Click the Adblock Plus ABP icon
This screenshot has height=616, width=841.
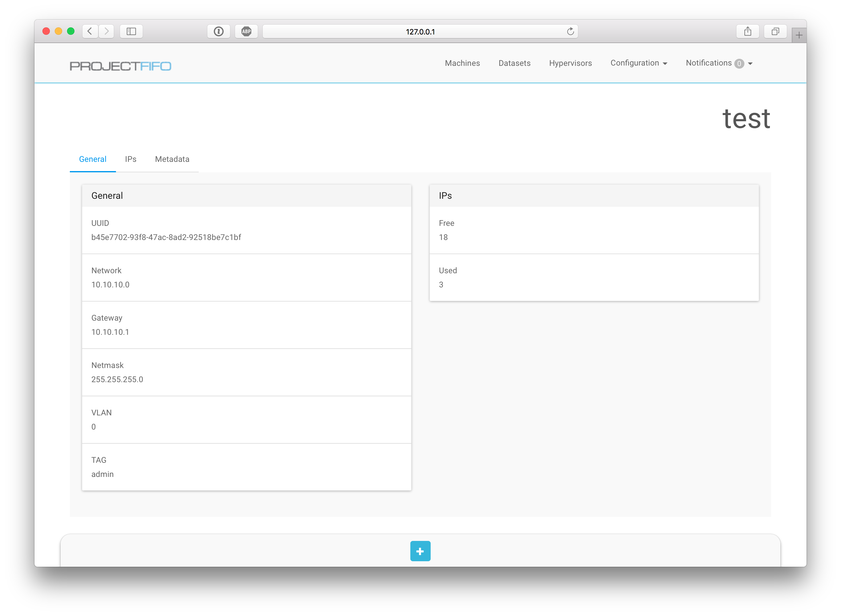tap(246, 31)
